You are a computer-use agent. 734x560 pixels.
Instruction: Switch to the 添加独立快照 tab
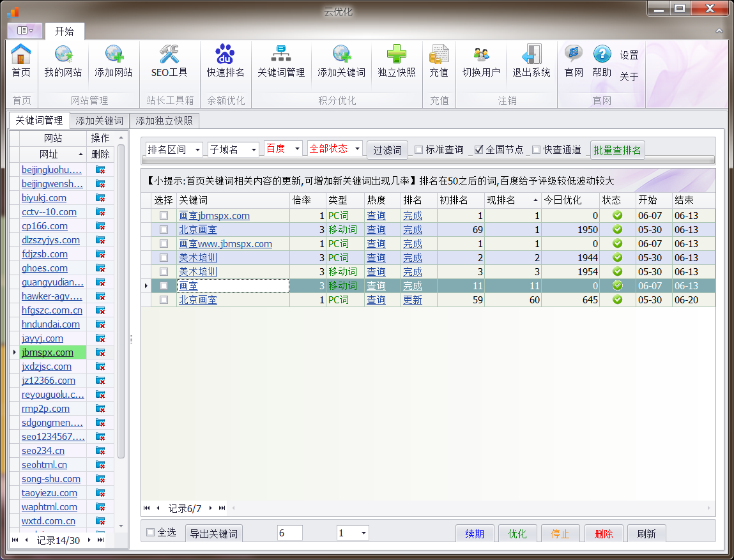(165, 121)
